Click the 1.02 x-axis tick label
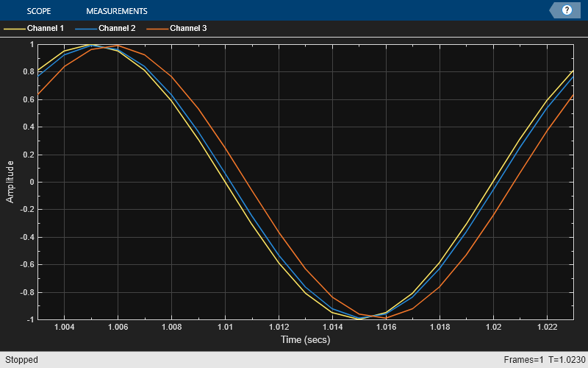 pos(493,327)
